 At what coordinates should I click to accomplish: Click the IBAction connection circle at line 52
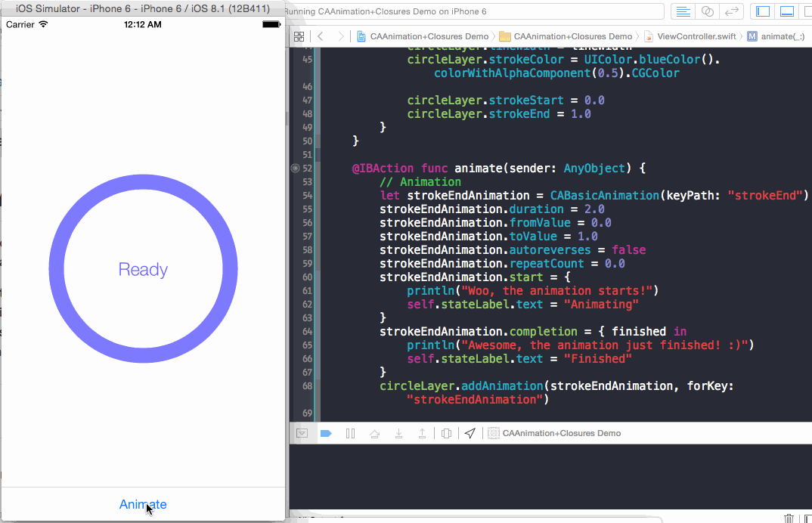(x=295, y=169)
